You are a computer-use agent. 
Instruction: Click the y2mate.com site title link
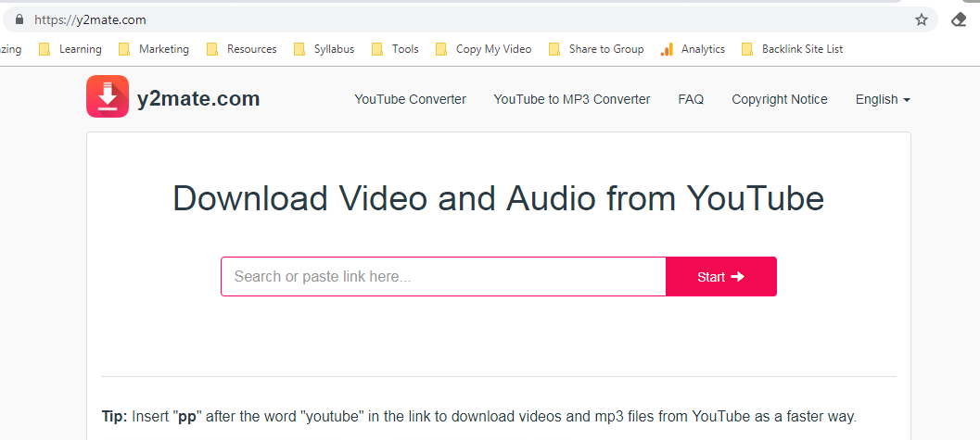(198, 98)
